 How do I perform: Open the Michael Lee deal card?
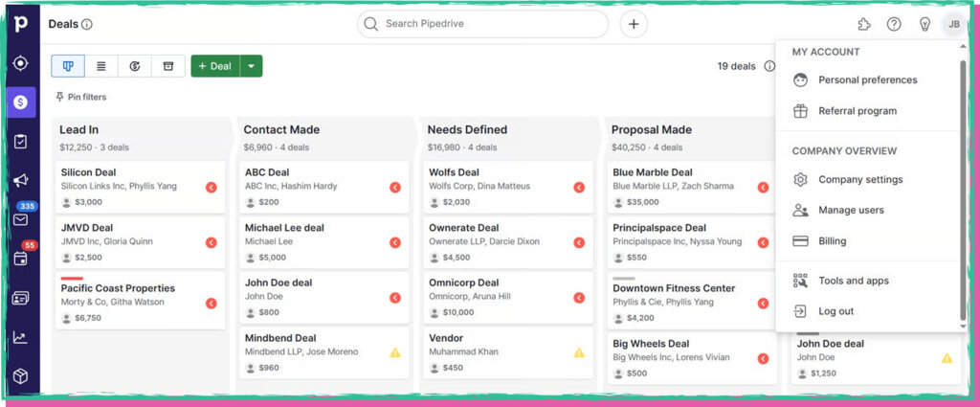tap(324, 242)
